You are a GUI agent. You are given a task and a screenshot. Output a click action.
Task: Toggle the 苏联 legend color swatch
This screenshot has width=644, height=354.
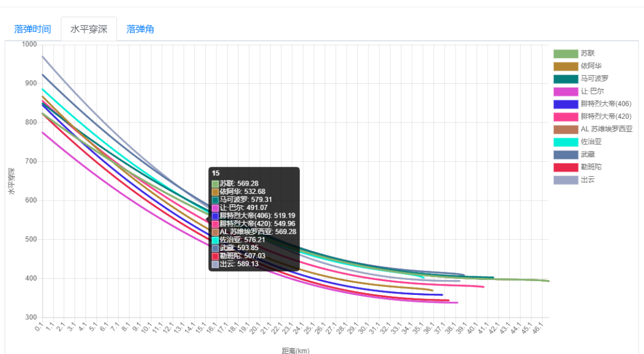click(x=565, y=54)
